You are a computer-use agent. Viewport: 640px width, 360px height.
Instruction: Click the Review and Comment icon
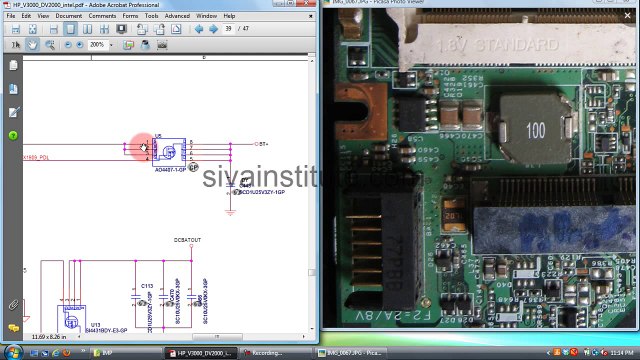129,44
